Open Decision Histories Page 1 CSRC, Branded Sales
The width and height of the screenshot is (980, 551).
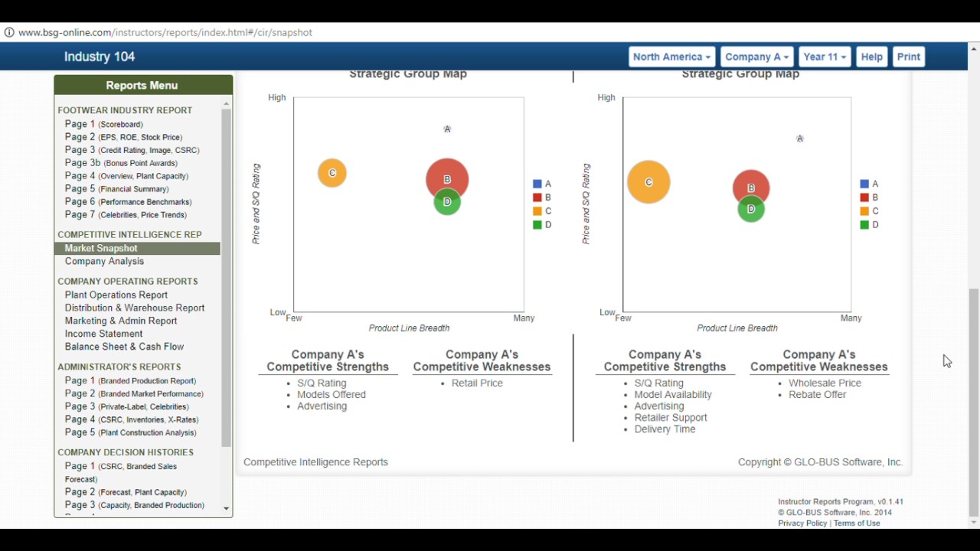[x=121, y=472]
